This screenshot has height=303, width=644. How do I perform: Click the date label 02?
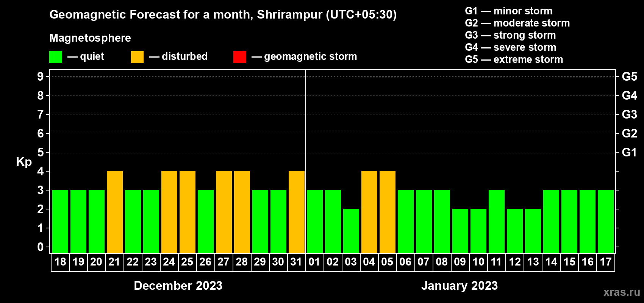(x=333, y=262)
